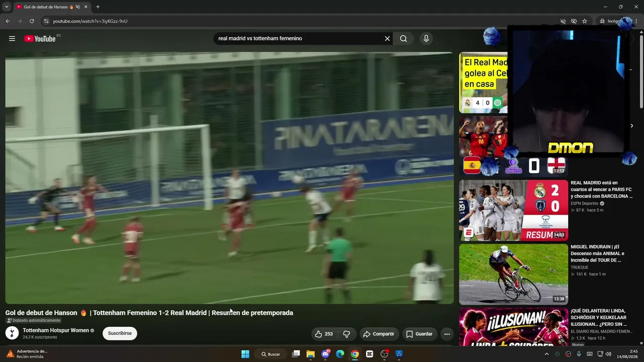Open Microsoft Edge from the taskbar

point(340,354)
